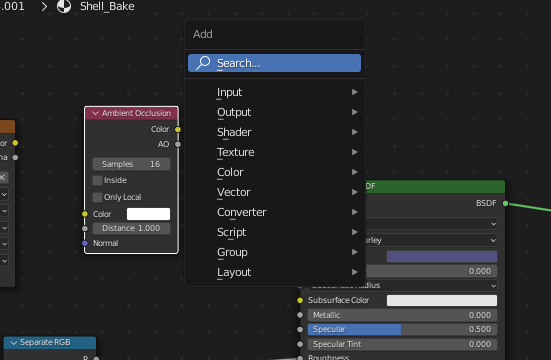Open the purple color swatch on BSDF node
The width and height of the screenshot is (551, 360).
point(442,257)
